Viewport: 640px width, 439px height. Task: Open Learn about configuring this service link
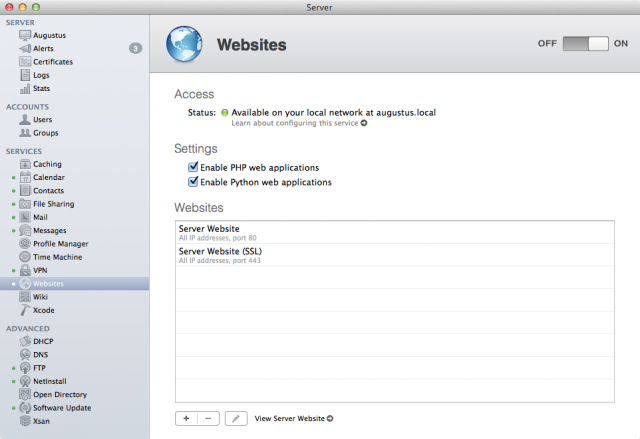[x=299, y=123]
